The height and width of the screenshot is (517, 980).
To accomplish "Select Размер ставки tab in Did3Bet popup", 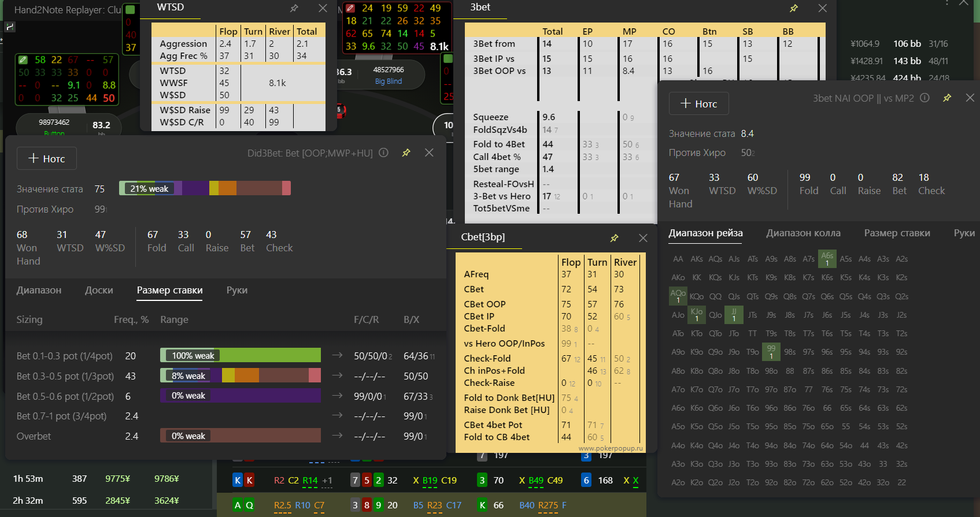I will (169, 290).
